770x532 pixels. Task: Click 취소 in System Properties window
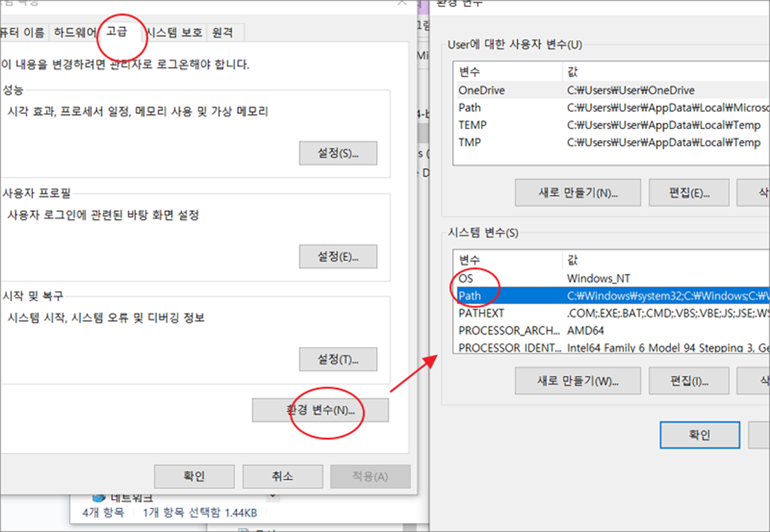point(282,476)
